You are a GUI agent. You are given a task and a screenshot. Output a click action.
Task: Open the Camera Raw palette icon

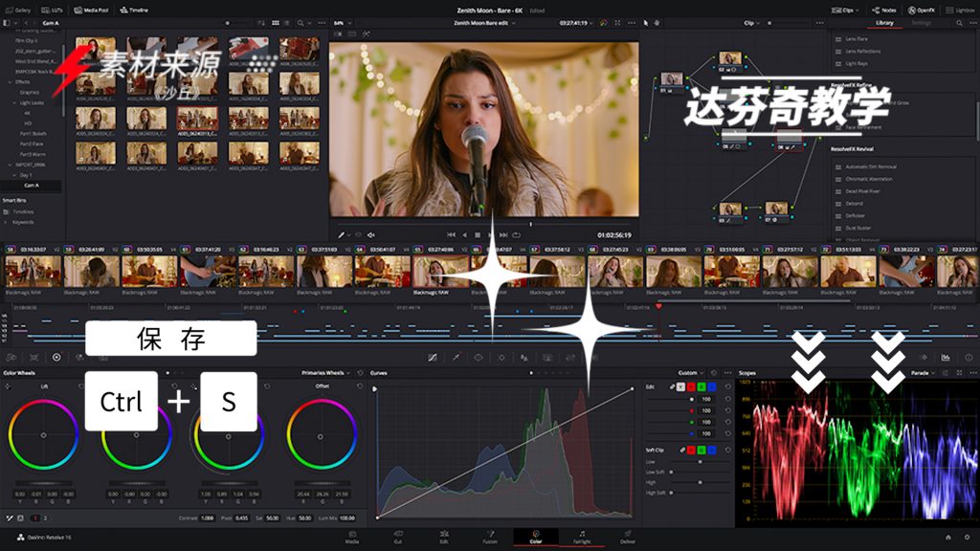[11, 358]
